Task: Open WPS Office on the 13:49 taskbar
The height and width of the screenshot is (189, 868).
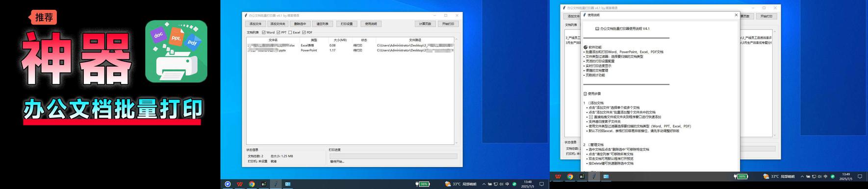Action: point(558,177)
